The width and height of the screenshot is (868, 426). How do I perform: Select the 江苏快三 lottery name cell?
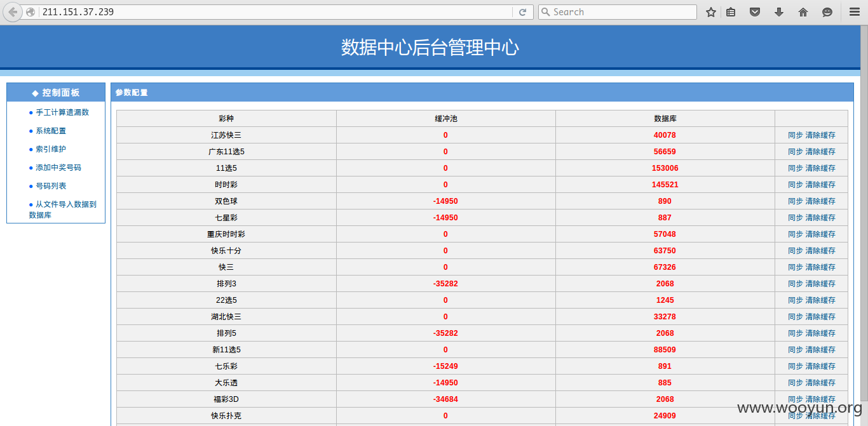(226, 135)
